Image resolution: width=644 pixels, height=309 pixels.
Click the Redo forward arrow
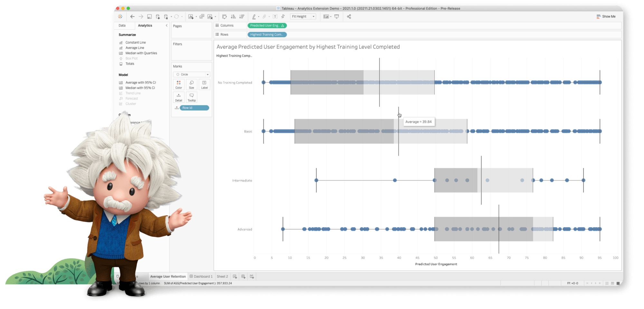pos(141,16)
